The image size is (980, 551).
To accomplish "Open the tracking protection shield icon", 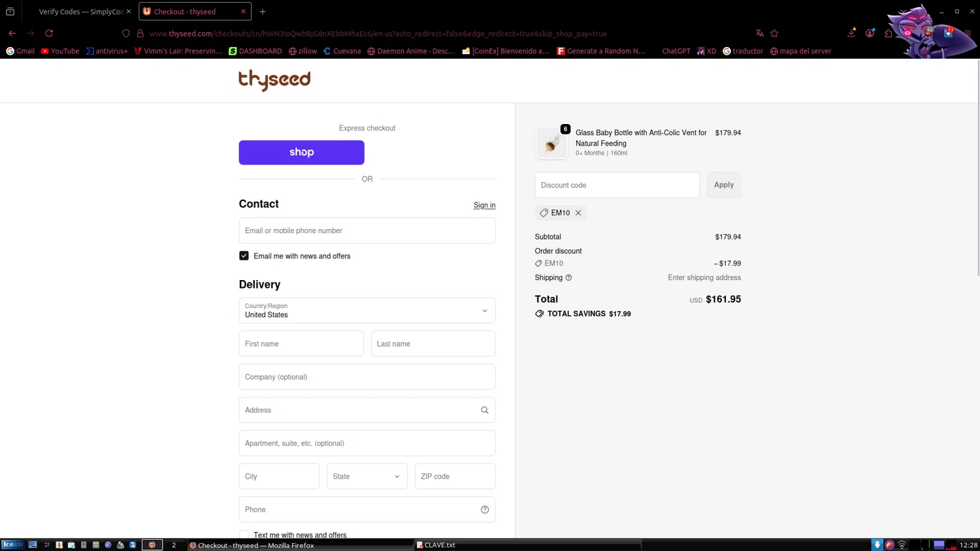I will click(x=126, y=33).
